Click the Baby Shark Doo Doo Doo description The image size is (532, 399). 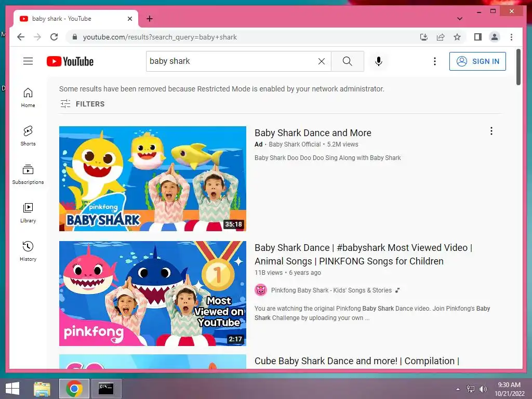[327, 158]
